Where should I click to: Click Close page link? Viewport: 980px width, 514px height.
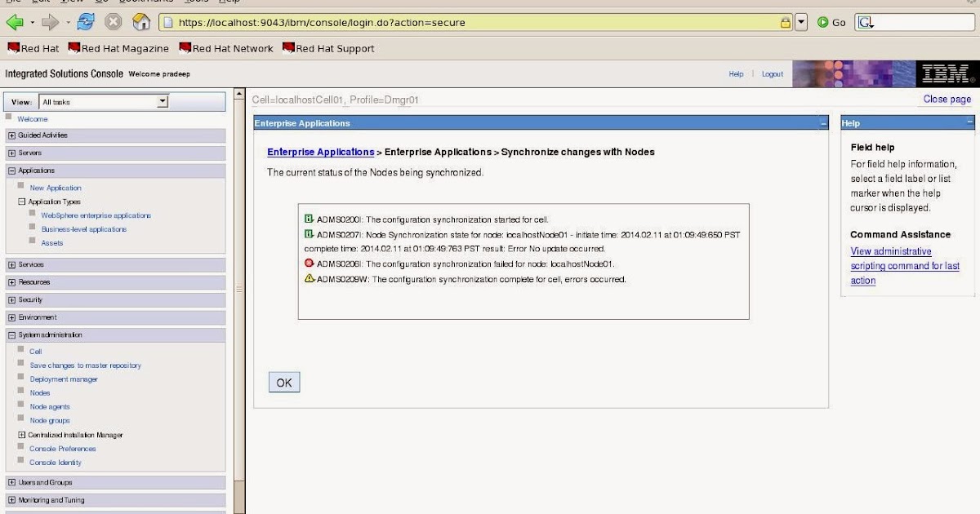(x=947, y=99)
